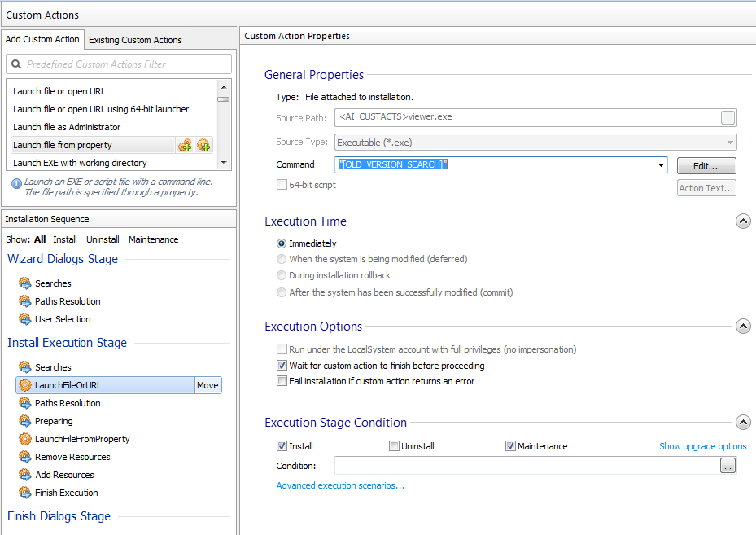
Task: Click the Edit... command button
Action: (x=706, y=166)
